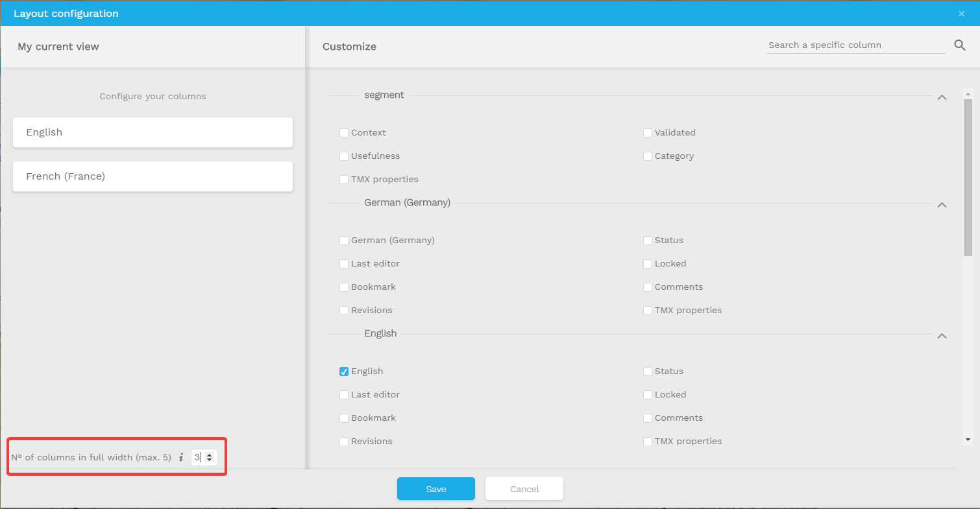Image resolution: width=980 pixels, height=509 pixels.
Task: Click the Search a specific column field
Action: click(x=855, y=45)
